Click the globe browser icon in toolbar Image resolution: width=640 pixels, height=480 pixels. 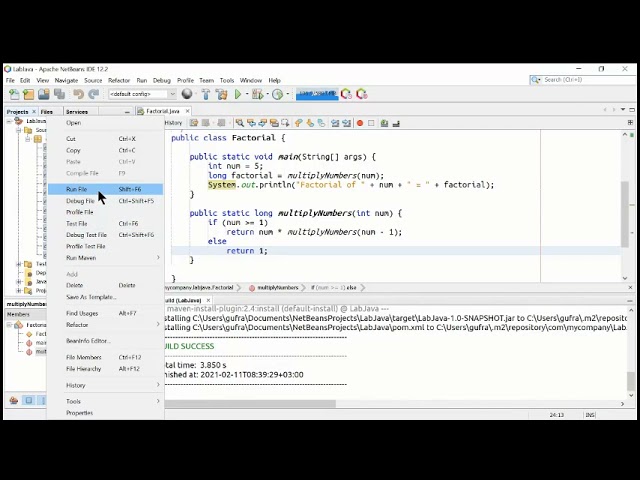click(187, 94)
